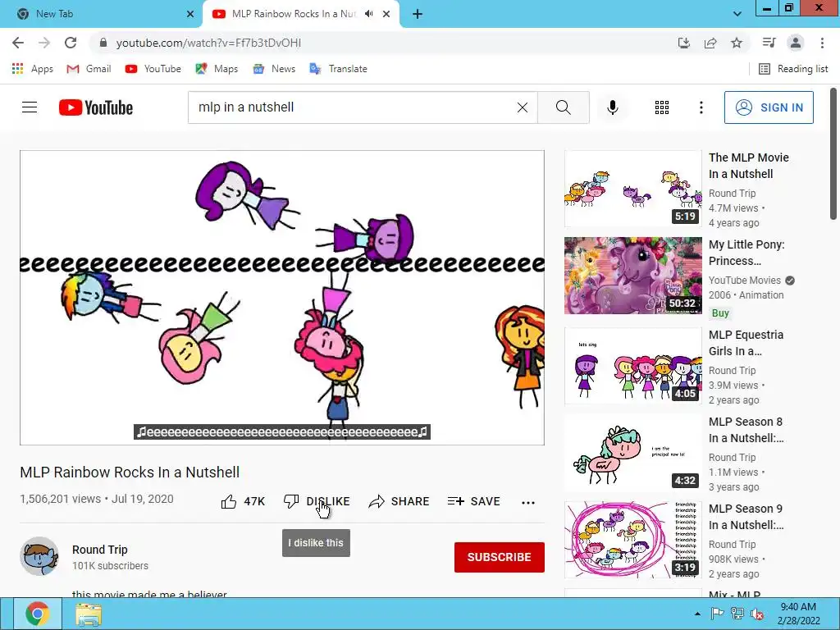View site info lock icon
Image resolution: width=840 pixels, height=630 pixels.
point(103,43)
